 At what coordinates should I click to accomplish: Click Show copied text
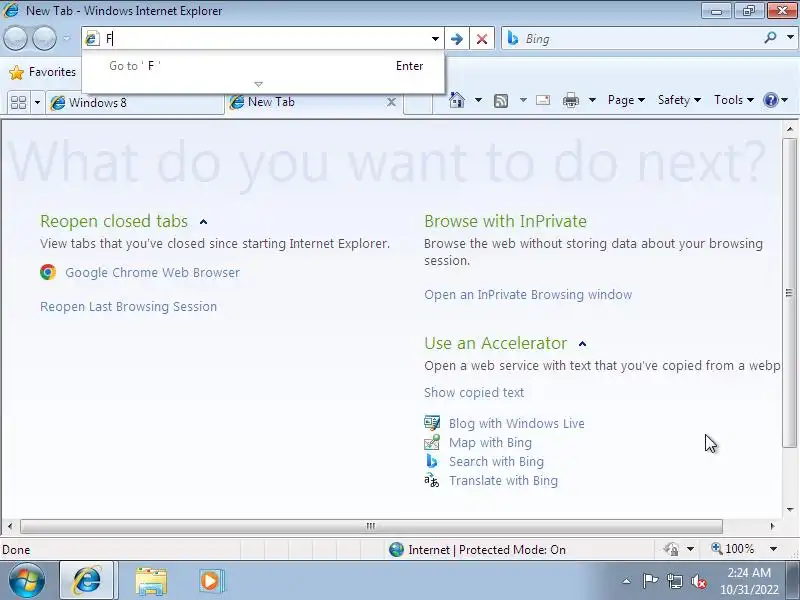(x=474, y=392)
